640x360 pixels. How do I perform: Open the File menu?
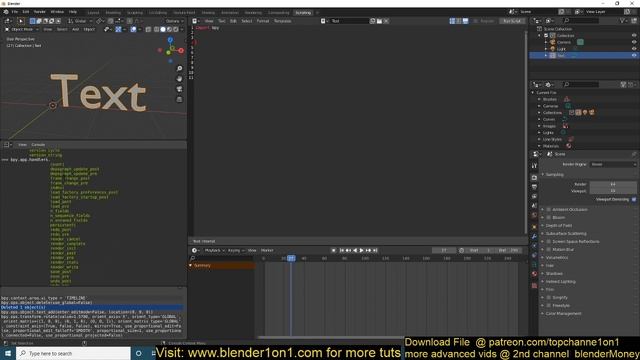point(15,12)
